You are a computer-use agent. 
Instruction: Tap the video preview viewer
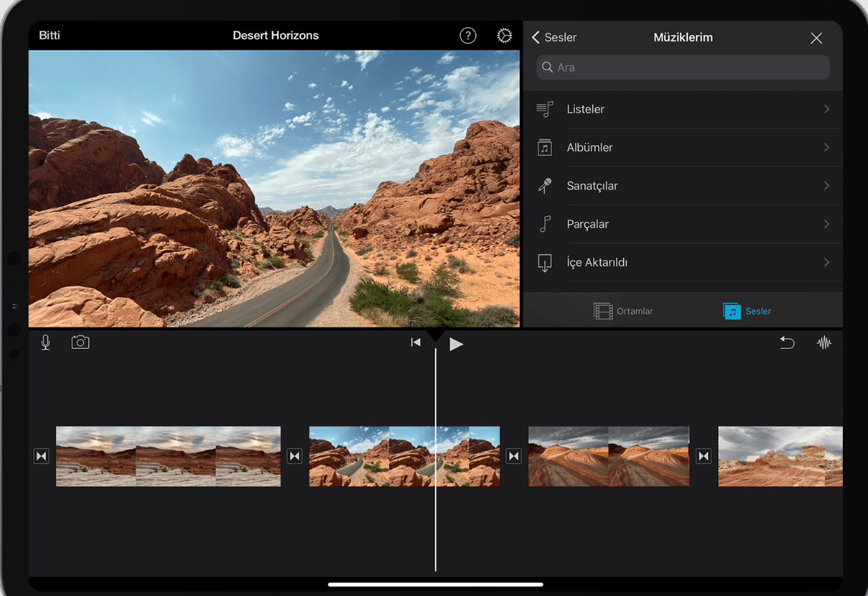[274, 189]
